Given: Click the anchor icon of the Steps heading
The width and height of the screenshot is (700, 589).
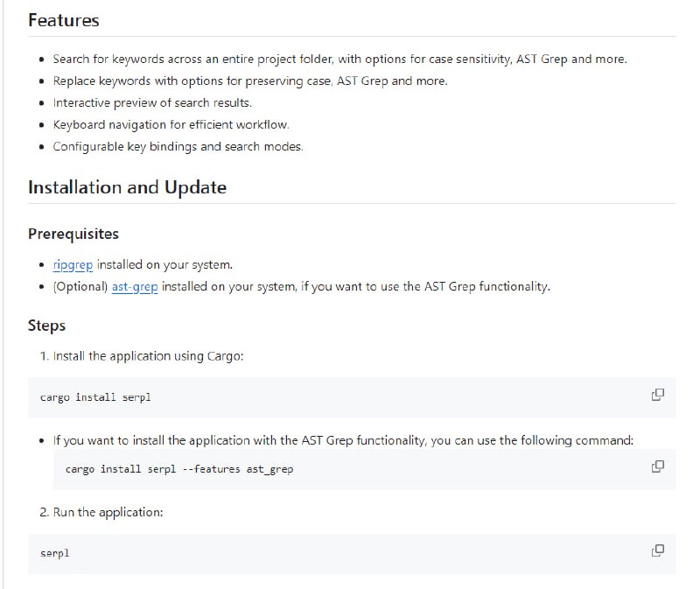Looking at the screenshot, I should point(17,326).
